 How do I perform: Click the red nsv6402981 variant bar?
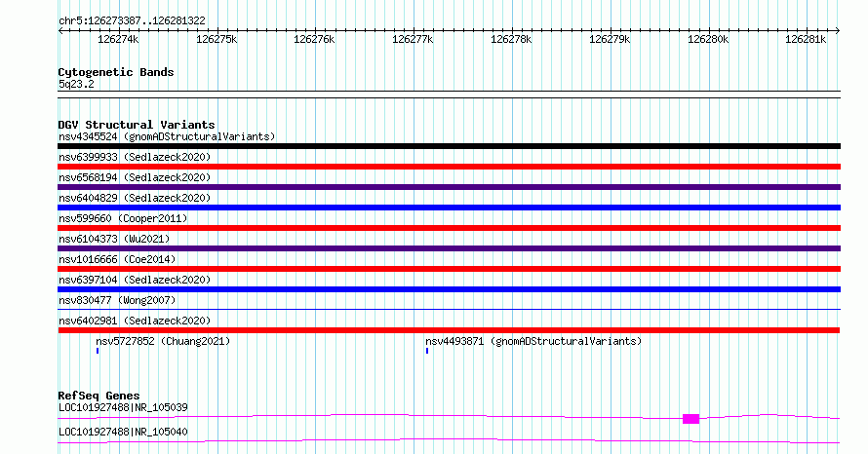point(449,330)
